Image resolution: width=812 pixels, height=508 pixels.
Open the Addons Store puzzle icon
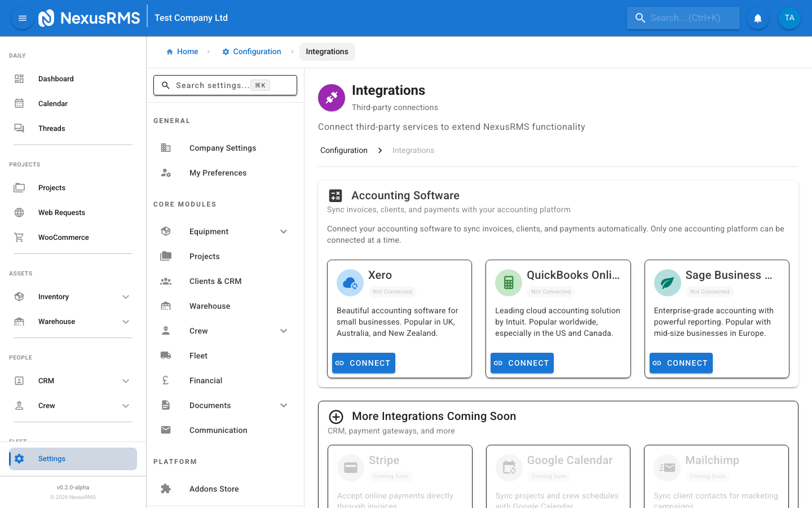pos(165,488)
